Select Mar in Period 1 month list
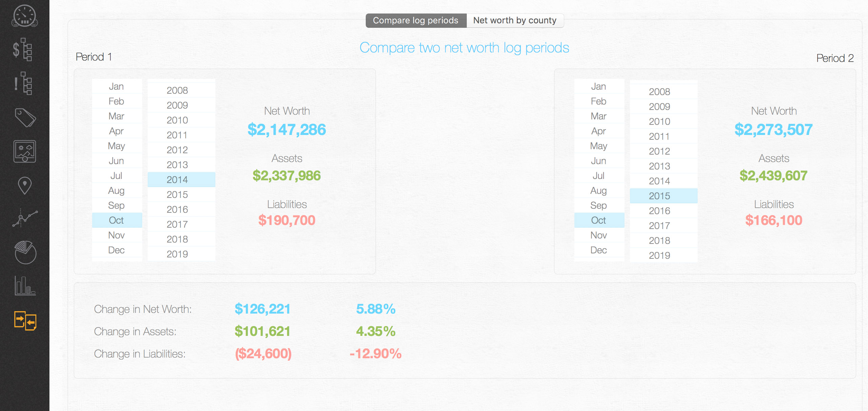The height and width of the screenshot is (411, 868). [117, 116]
